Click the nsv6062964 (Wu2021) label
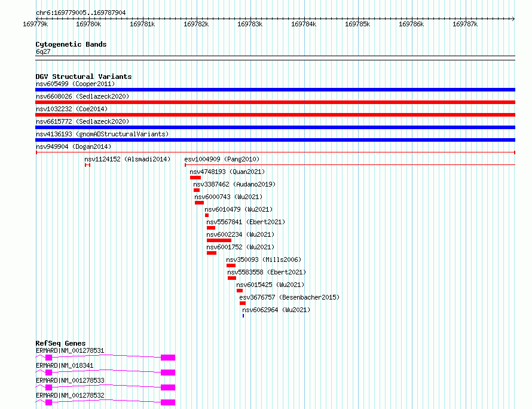 click(276, 310)
